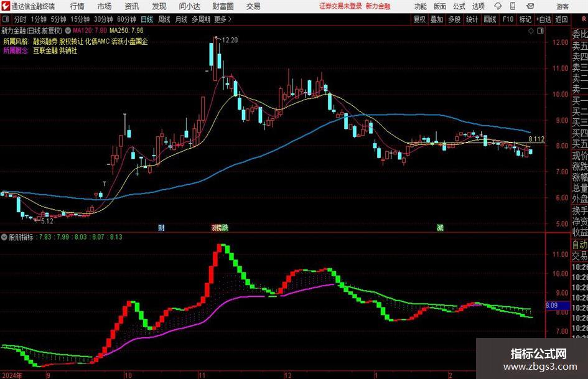Click the 复权 toolbar button

click(419, 19)
